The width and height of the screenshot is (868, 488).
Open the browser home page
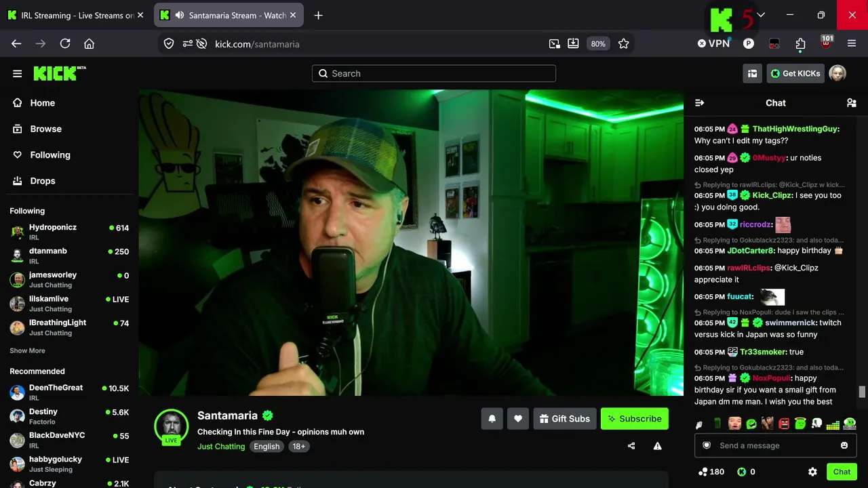[x=89, y=43]
